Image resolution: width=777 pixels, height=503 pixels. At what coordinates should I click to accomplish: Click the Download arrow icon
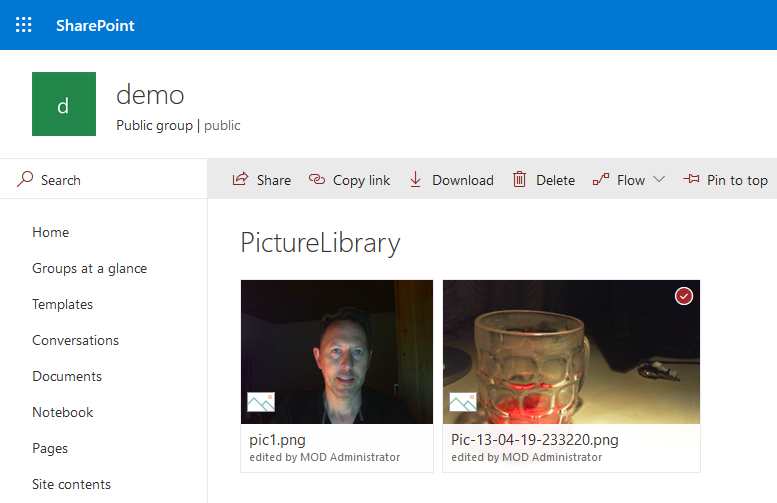415,180
